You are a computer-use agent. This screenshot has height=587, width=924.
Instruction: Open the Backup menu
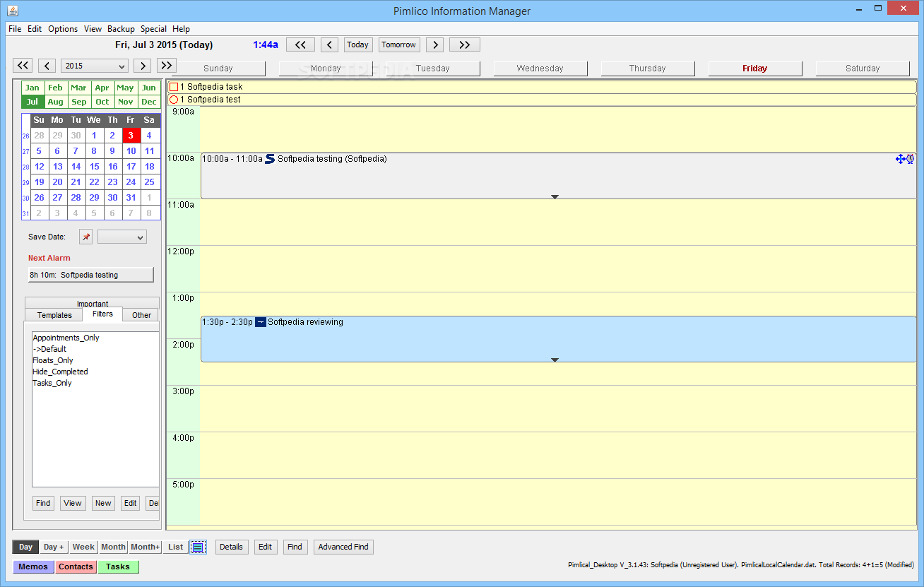click(x=121, y=29)
